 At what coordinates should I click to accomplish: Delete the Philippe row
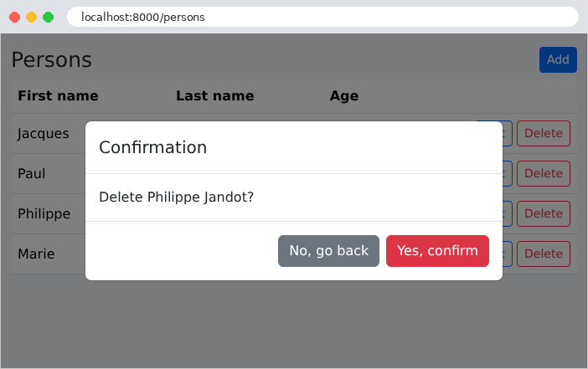(x=544, y=213)
